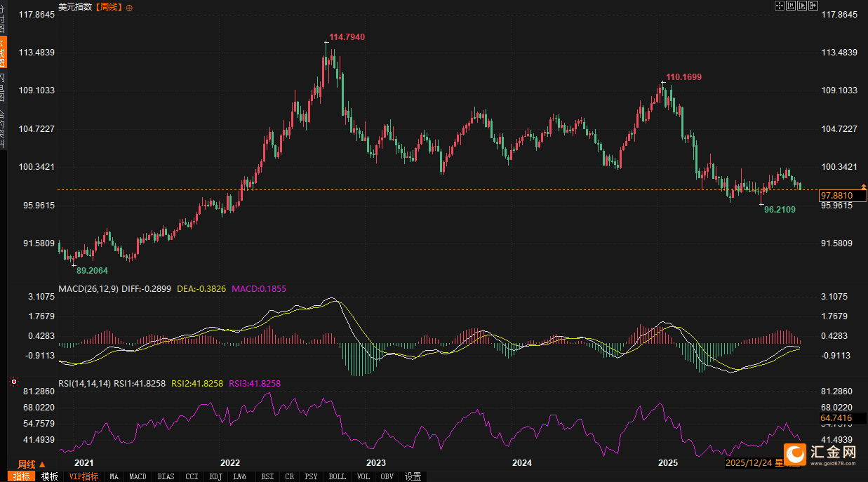Image resolution: width=868 pixels, height=482 pixels.
Task: Click the exit-arrow icon at top right
Action: click(813, 6)
